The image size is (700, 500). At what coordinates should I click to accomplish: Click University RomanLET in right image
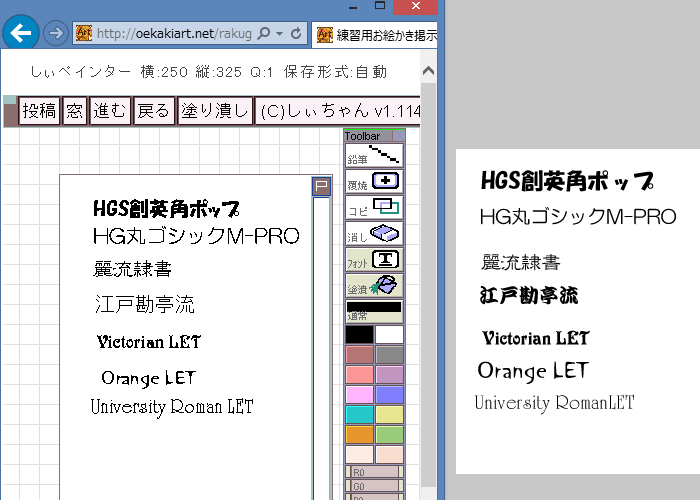[554, 403]
